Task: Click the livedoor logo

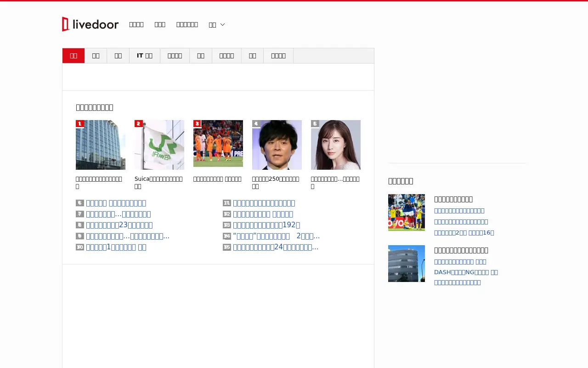Action: 90,24
